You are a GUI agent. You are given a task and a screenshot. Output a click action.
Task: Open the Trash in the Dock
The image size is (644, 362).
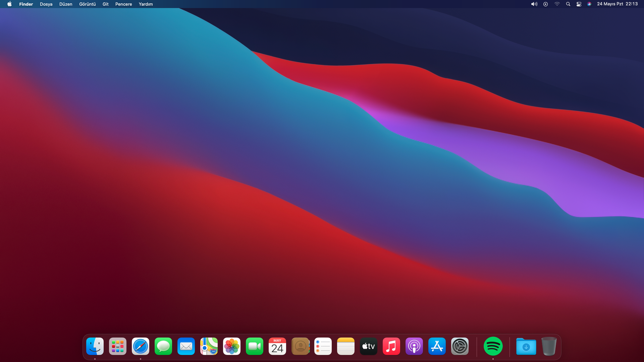coord(549,346)
